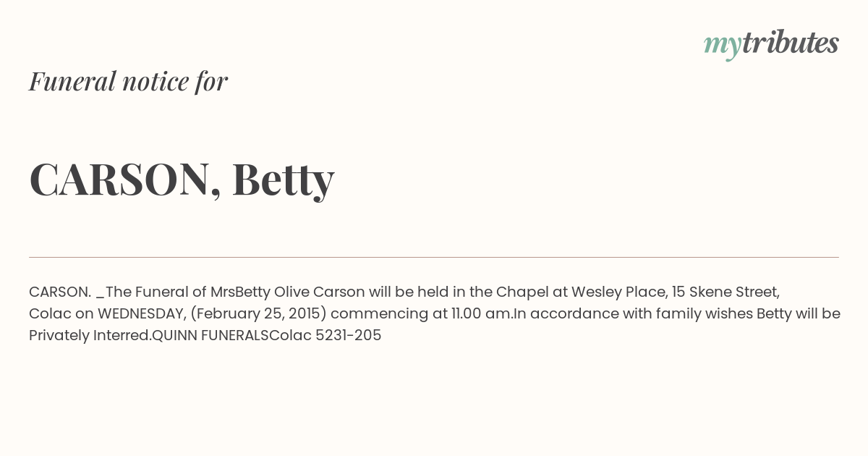Click the green "my" part of the logo

tap(723, 46)
